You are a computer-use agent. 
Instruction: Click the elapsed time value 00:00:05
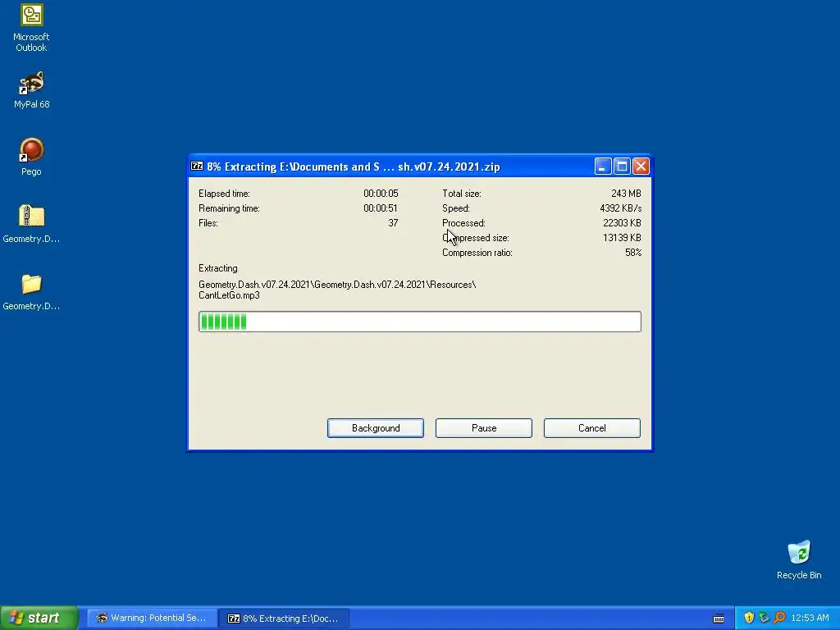[x=381, y=194]
